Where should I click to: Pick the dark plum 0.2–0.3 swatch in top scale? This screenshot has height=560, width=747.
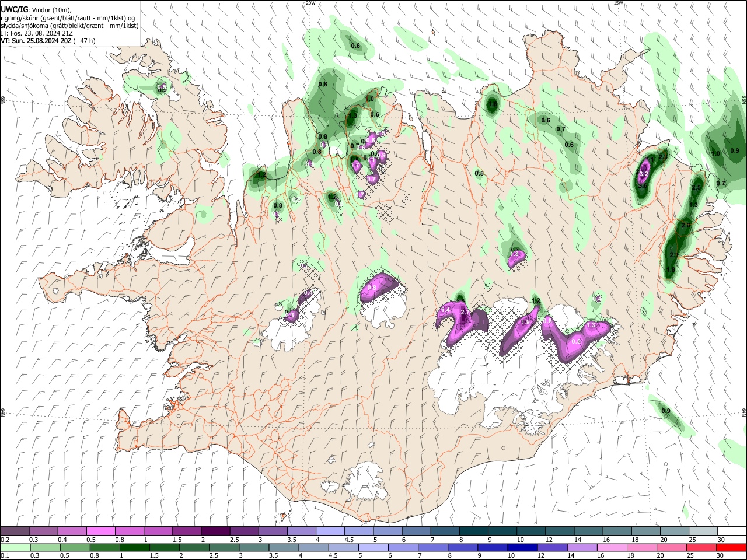[15, 531]
